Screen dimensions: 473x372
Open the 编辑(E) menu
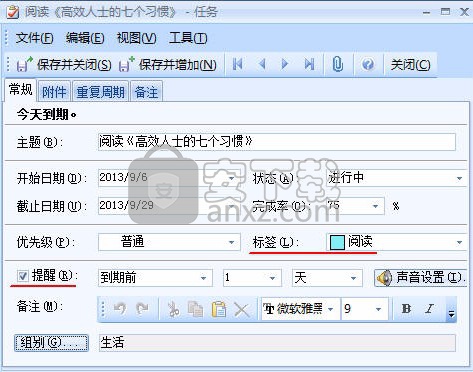[85, 38]
